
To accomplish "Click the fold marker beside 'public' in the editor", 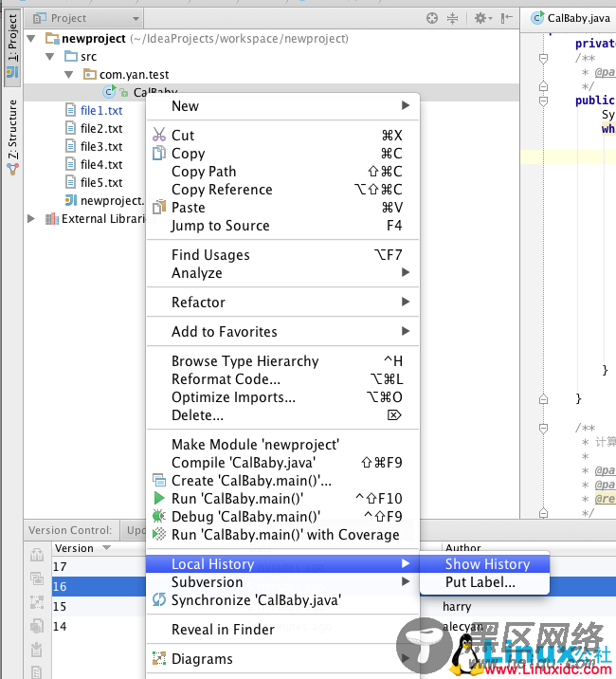I will (544, 101).
